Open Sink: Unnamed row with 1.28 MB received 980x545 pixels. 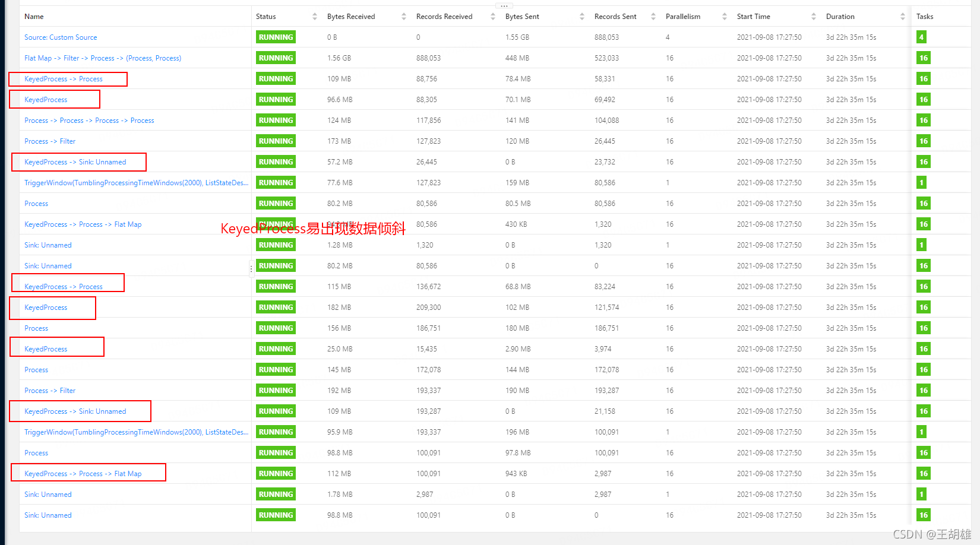(x=48, y=245)
